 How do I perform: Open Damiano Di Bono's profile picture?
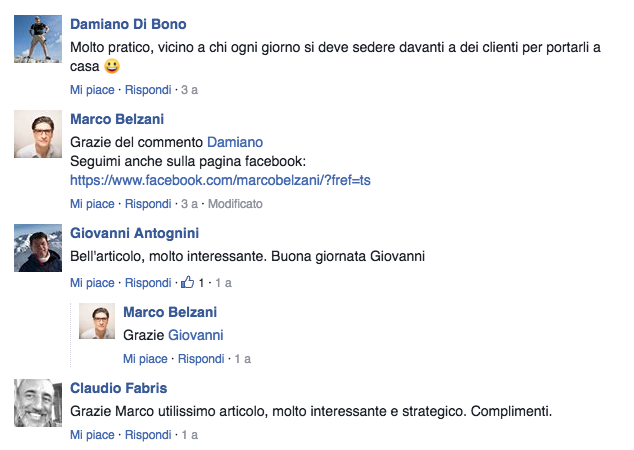[x=38, y=40]
